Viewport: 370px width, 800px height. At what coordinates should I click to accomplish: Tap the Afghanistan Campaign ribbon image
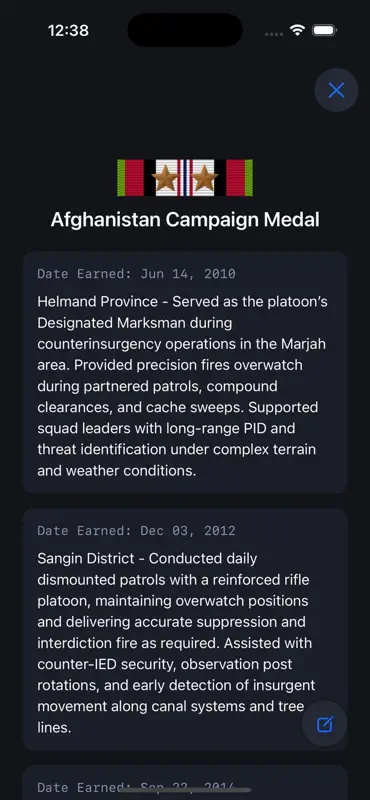(185, 178)
